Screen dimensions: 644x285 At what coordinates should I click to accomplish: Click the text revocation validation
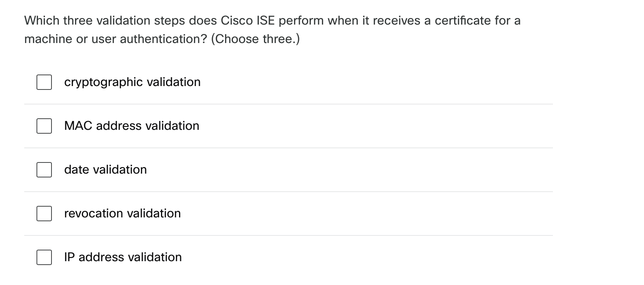(122, 214)
